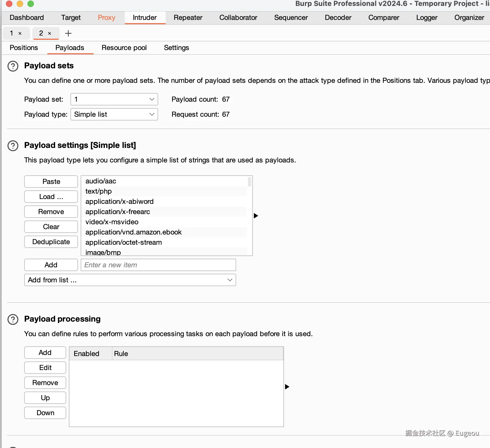This screenshot has height=448, width=490.
Task: Open the Proxy tab
Action: [106, 17]
